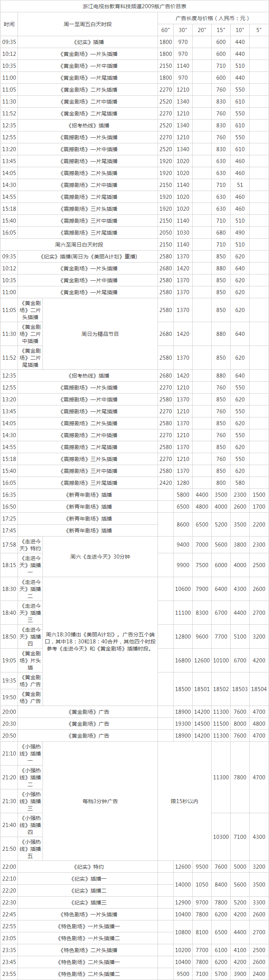Viewport: 269px width, 980px height.
Task: Select the 16:35 time cell
Action: coord(9,494)
